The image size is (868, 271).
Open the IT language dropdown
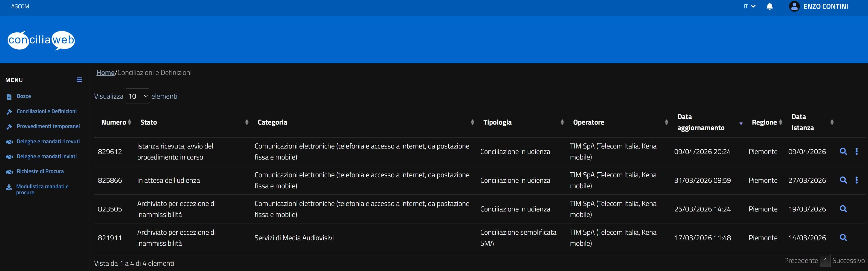[x=749, y=6]
